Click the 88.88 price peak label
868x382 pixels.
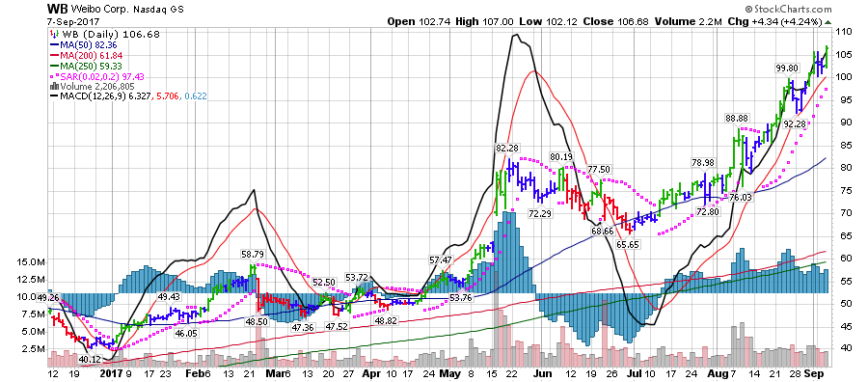[x=738, y=119]
